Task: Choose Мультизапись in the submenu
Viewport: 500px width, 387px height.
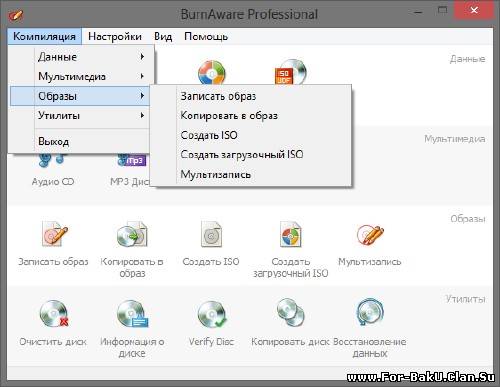Action: coord(252,174)
